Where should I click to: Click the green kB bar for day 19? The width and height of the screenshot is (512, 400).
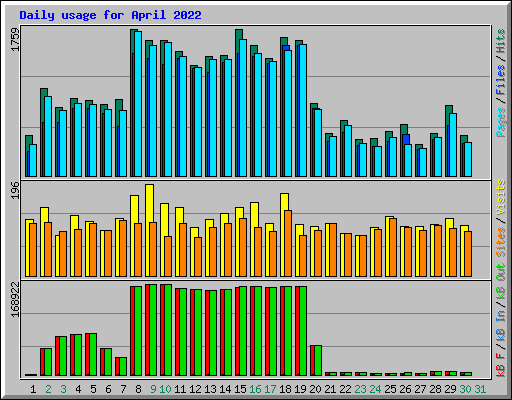303,331
